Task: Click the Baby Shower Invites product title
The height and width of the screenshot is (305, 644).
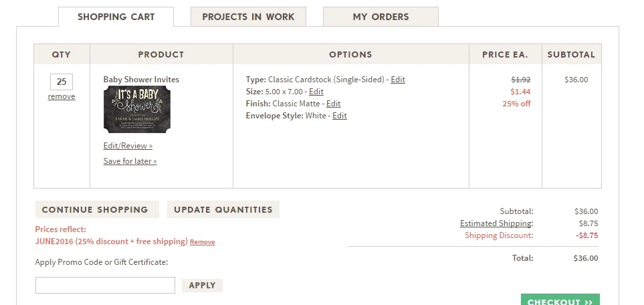Action: pos(141,80)
